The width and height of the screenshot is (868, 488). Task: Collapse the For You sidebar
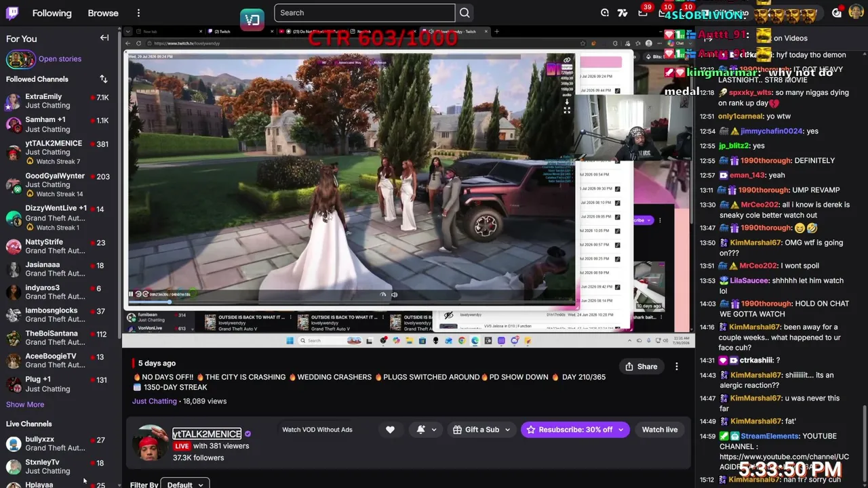104,38
